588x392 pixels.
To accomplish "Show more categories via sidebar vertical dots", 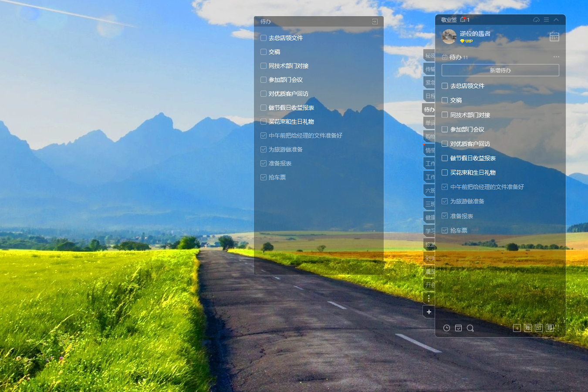I will tap(429, 298).
